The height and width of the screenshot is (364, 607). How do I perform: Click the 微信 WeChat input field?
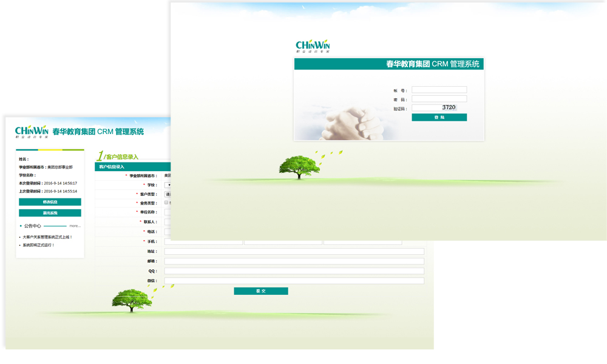pos(294,281)
